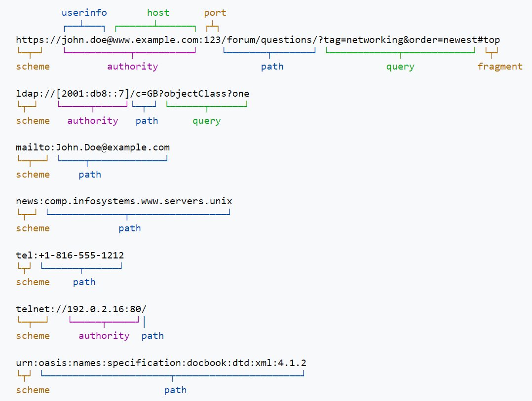Click the urn:oasis:names:specification URI text
The height and width of the screenshot is (401, 532).
tap(161, 363)
